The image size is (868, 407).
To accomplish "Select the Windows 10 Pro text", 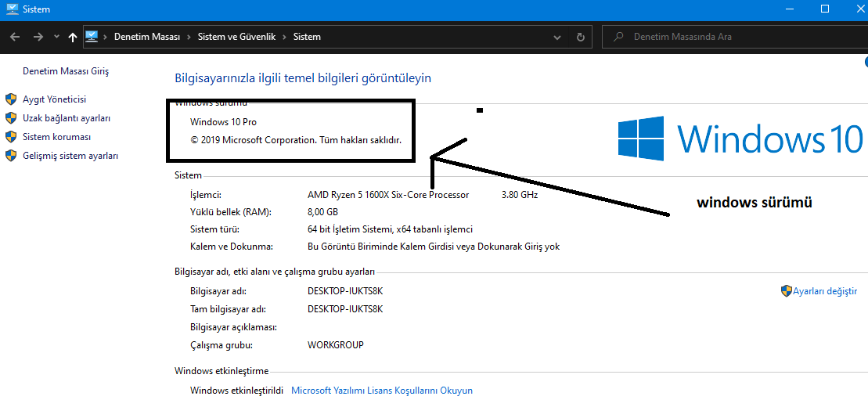I will click(223, 122).
